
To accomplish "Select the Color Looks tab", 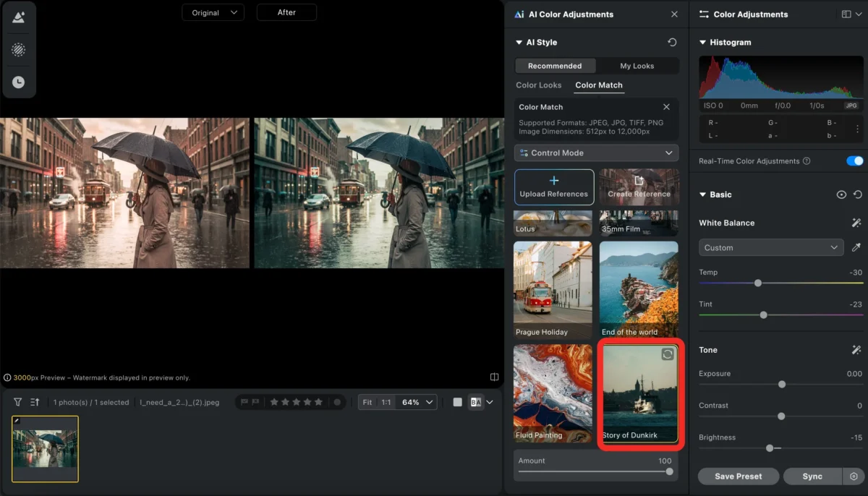I will coord(538,85).
